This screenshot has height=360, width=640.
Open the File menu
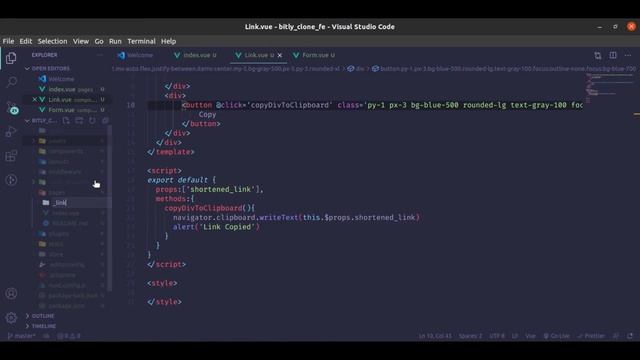[8, 41]
